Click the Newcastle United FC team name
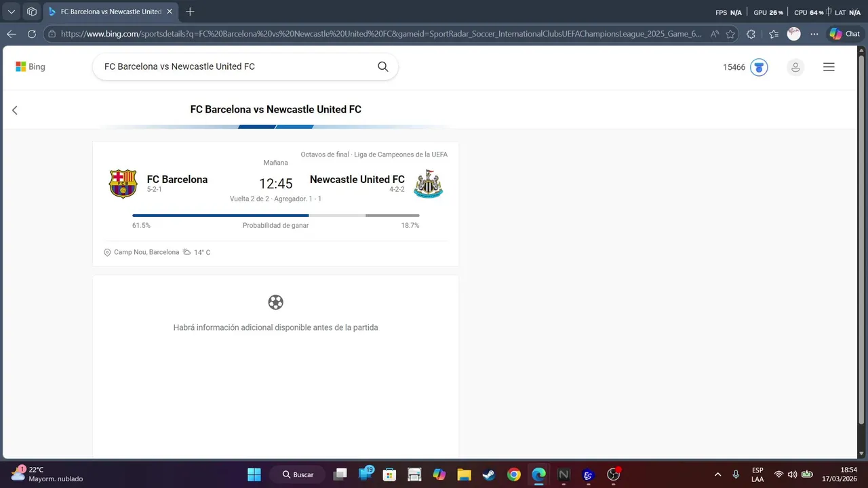This screenshot has height=488, width=868. (357, 180)
